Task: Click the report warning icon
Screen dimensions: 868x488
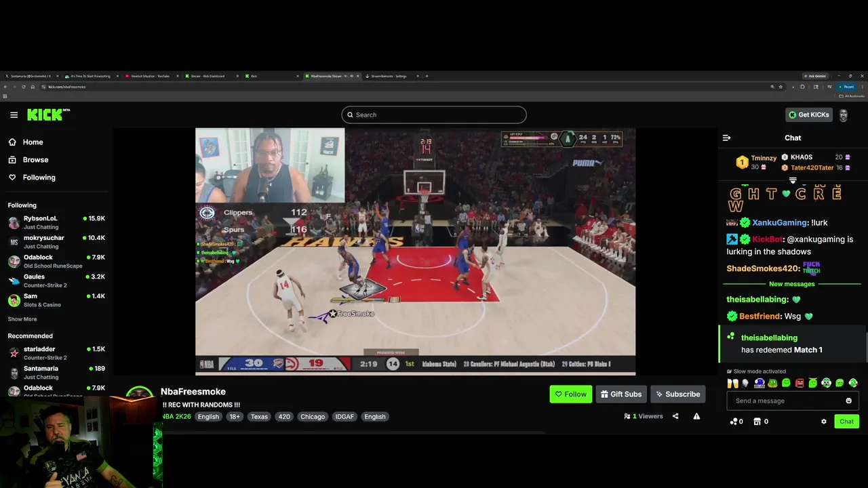Action: pos(696,416)
